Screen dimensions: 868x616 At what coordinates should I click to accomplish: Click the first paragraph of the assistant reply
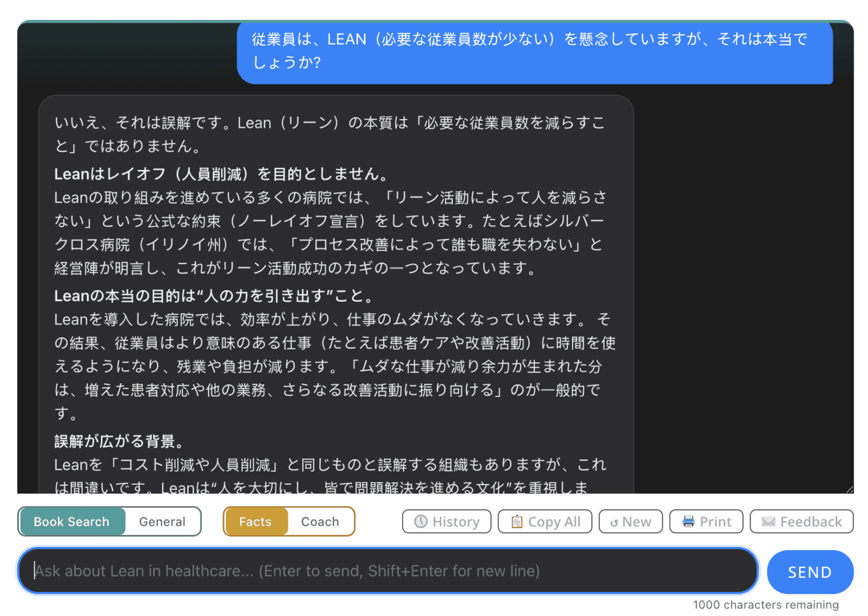tap(330, 135)
